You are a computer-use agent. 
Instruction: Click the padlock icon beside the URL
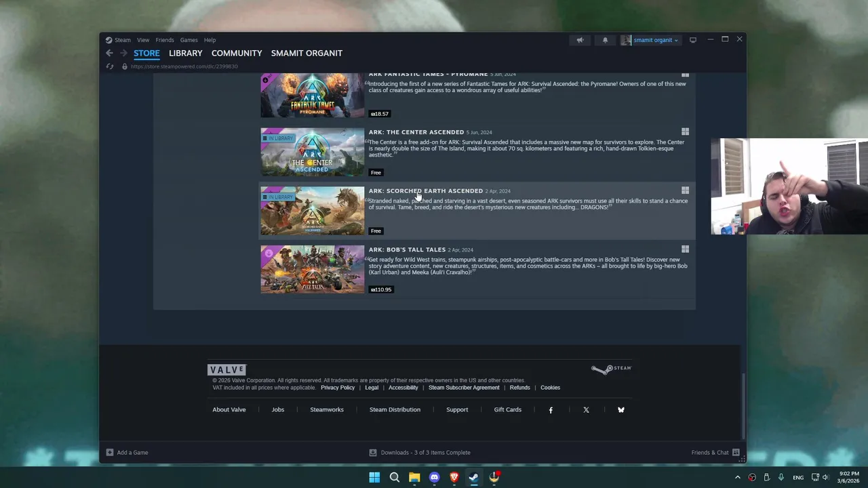[x=125, y=66]
